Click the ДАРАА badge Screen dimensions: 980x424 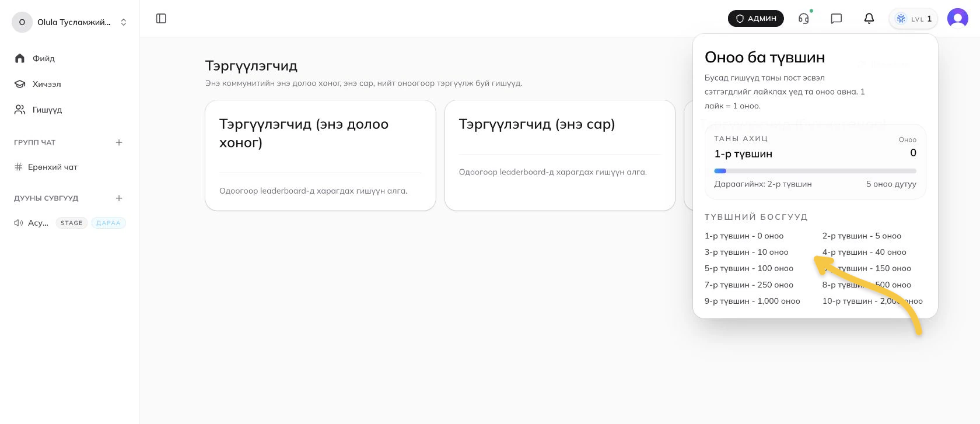coord(108,223)
